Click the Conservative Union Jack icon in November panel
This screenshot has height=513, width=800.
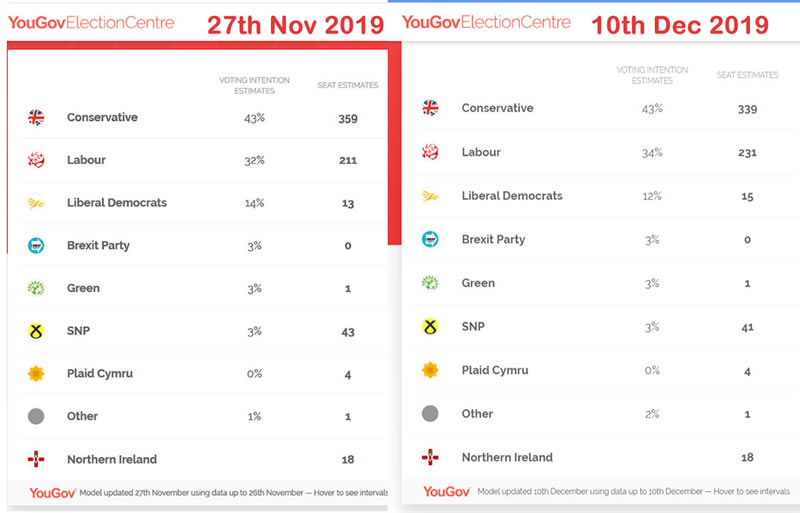pyautogui.click(x=36, y=118)
